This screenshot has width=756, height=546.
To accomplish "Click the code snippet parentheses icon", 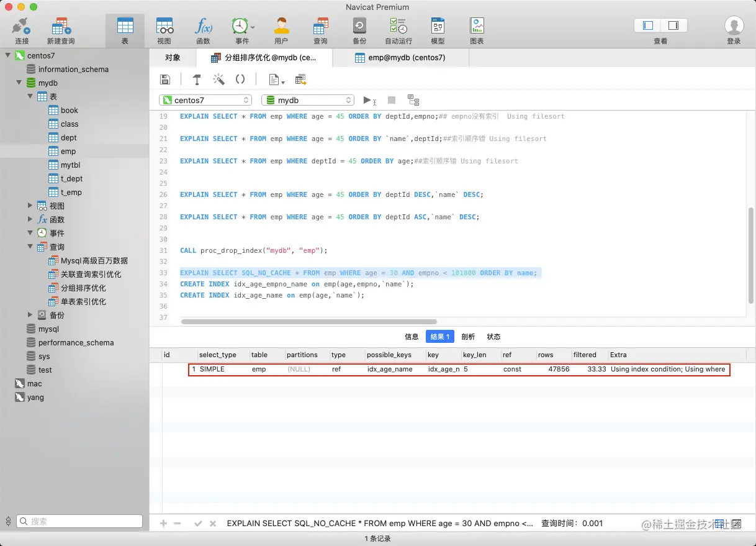I will pos(240,80).
